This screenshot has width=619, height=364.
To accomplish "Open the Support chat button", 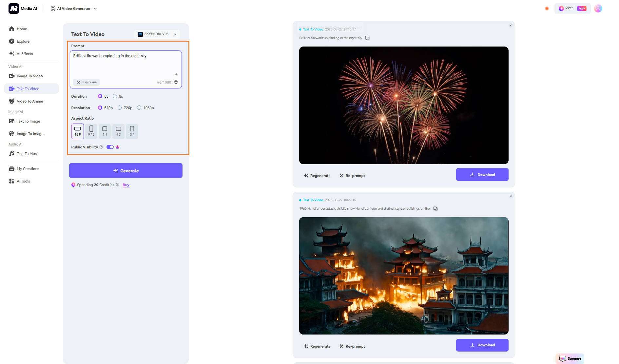I will click(x=570, y=358).
